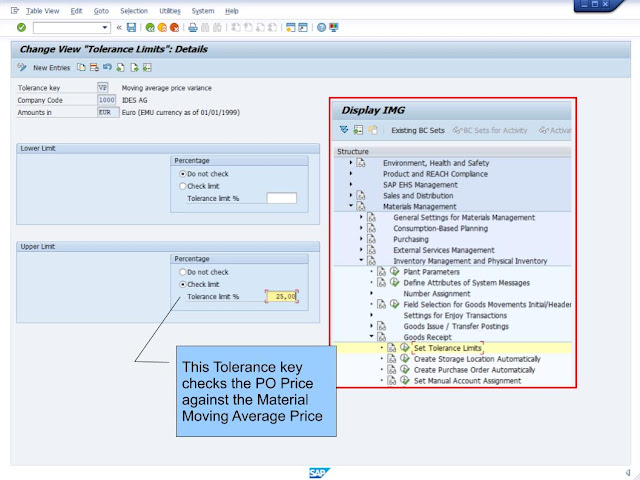
Task: Click the Find binoculars icon
Action: (205, 27)
